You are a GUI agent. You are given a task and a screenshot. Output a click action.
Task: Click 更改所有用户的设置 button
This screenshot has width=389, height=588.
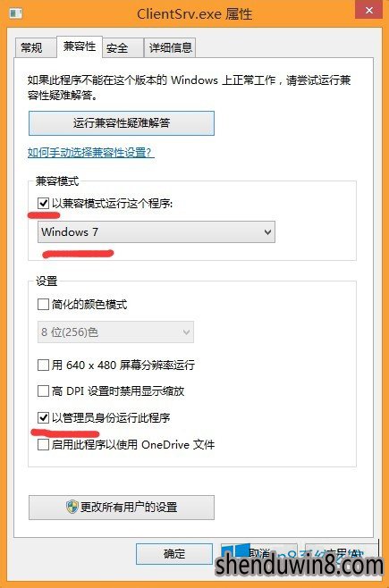[122, 508]
